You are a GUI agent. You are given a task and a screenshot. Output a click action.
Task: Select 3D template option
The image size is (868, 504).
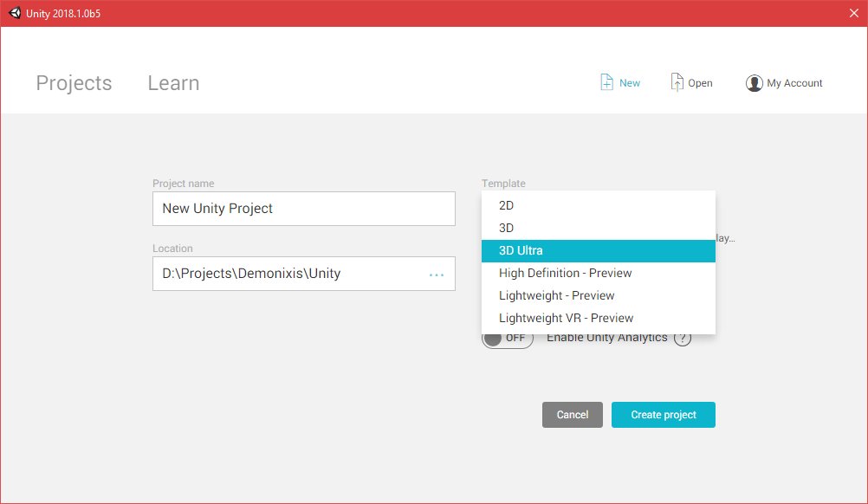click(599, 228)
